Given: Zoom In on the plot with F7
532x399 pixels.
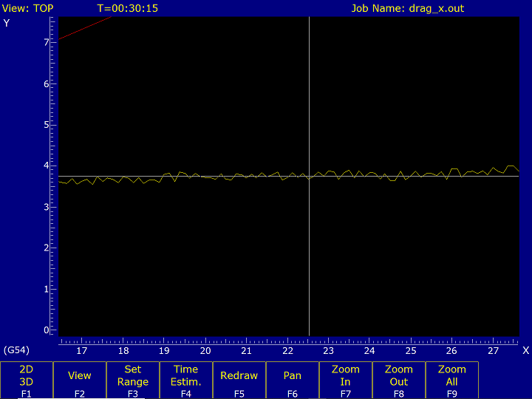Looking at the screenshot, I should (x=345, y=381).
